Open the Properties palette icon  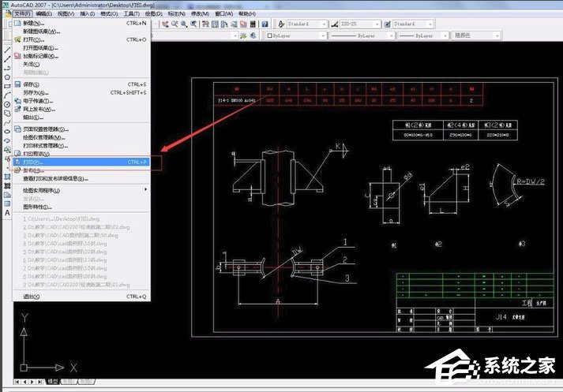pyautogui.click(x=205, y=24)
